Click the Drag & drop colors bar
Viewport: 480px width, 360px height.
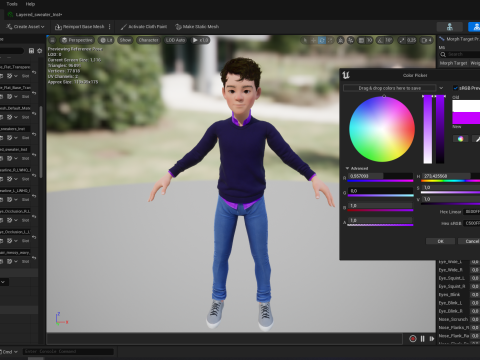click(x=389, y=88)
